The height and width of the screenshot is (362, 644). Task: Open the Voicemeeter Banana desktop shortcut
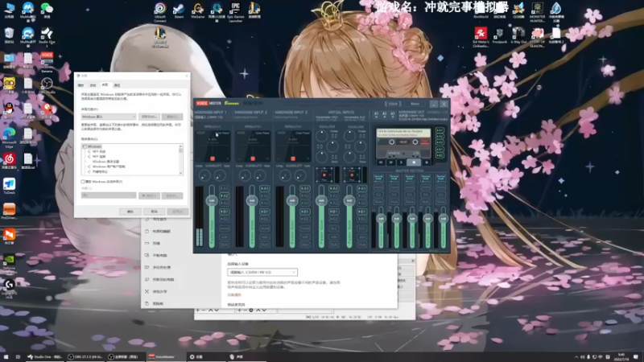coord(47,62)
